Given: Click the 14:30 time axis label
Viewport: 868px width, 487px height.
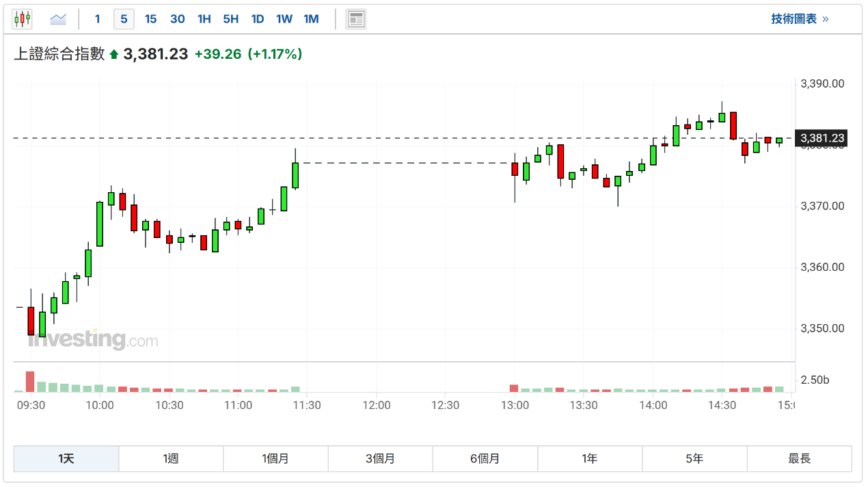Looking at the screenshot, I should click(722, 405).
